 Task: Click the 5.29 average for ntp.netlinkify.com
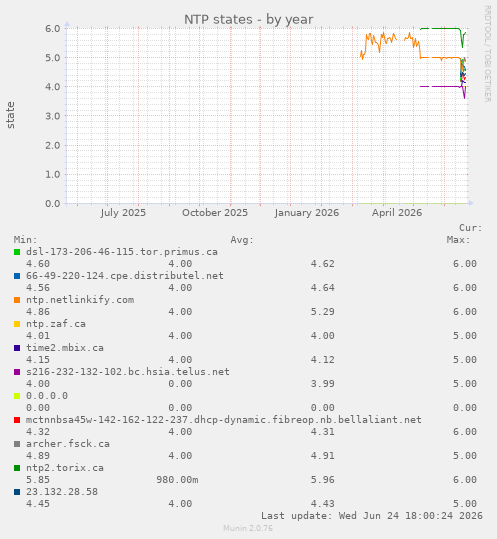[x=322, y=312]
